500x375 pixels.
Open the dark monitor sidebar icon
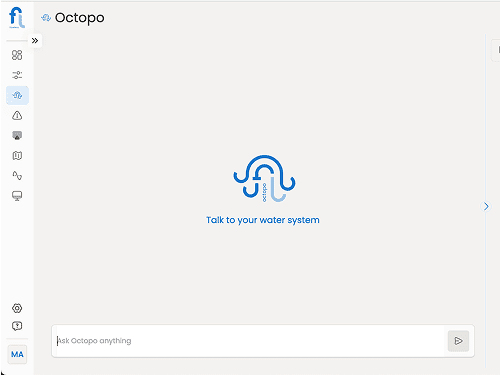pyautogui.click(x=17, y=135)
